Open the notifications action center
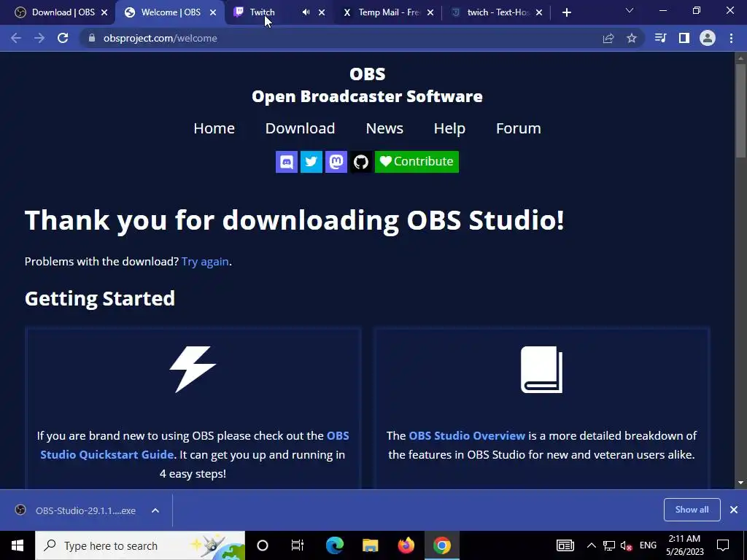747x560 pixels. pyautogui.click(x=723, y=545)
